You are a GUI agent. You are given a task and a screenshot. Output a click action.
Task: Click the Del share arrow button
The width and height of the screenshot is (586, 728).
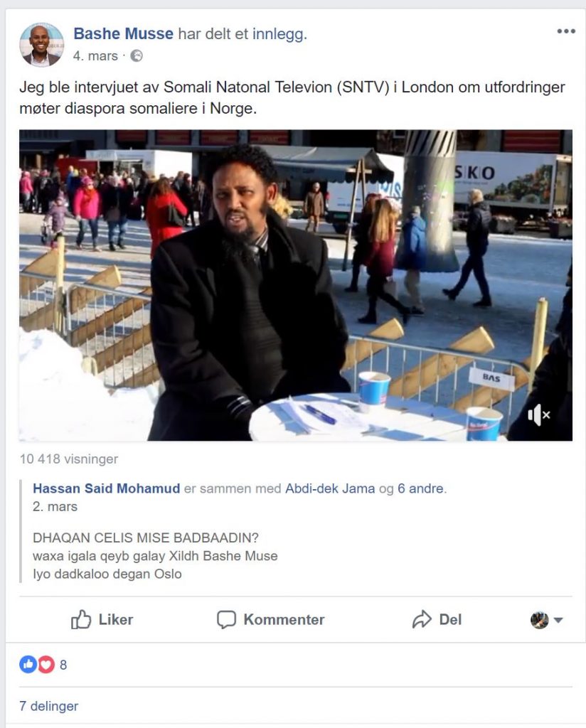point(437,619)
